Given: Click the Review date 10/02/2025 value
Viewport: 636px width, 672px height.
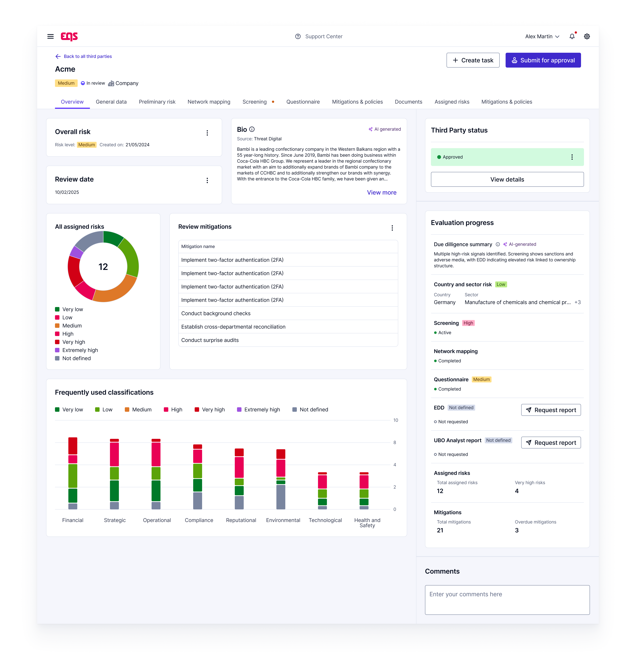Looking at the screenshot, I should click(x=67, y=192).
